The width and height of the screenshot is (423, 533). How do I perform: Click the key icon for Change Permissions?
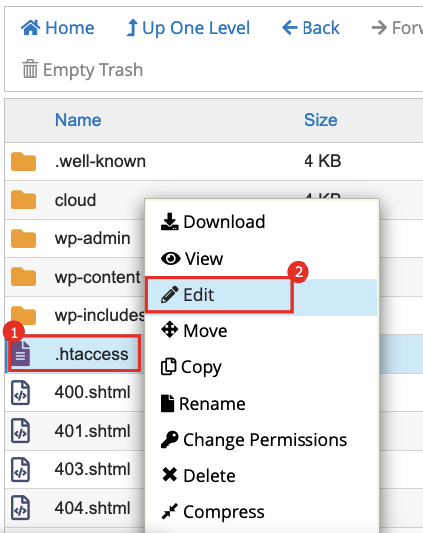point(170,440)
